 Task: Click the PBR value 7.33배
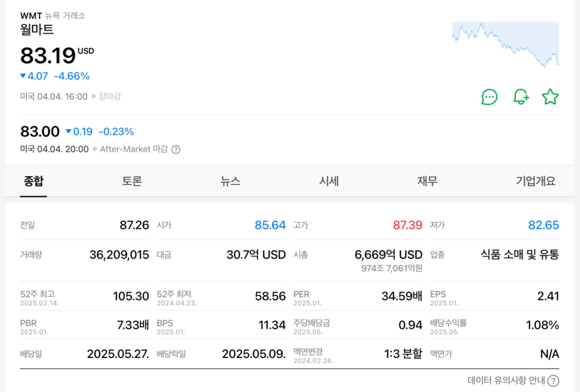pyautogui.click(x=133, y=325)
